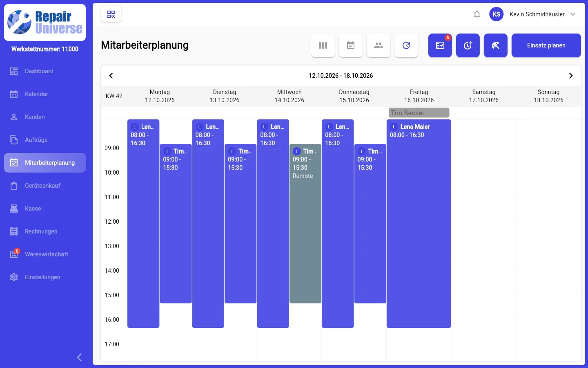Open Aufträge in the sidebar

click(45, 140)
